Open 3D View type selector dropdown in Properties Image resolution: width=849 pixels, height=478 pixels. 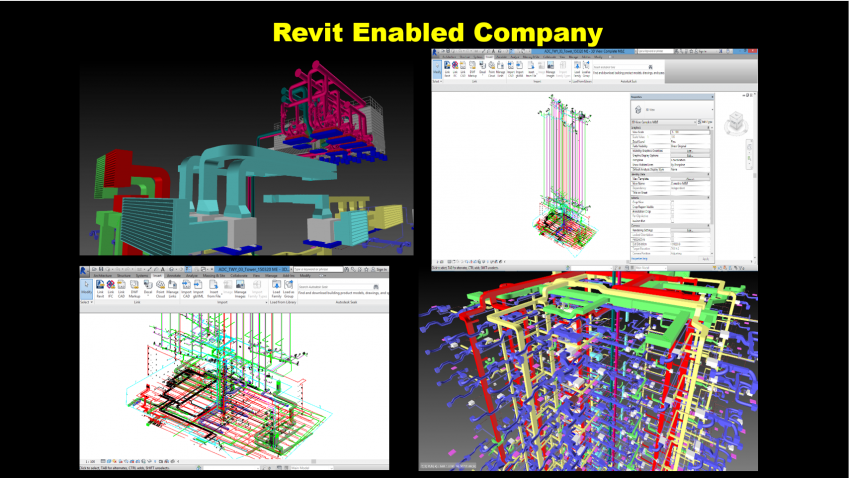[673, 108]
